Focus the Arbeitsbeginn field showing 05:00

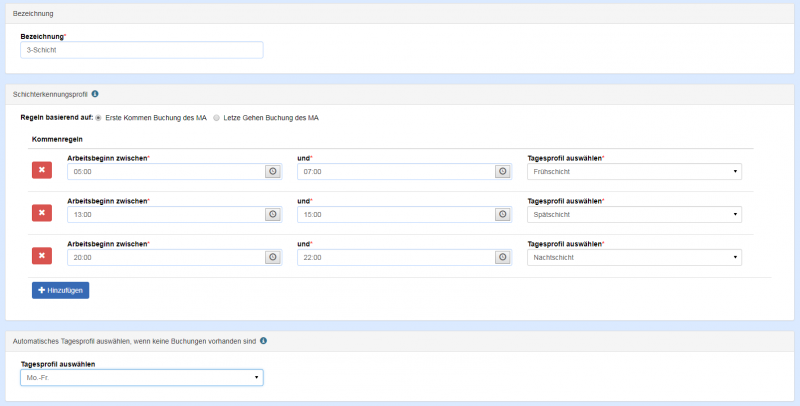point(166,172)
